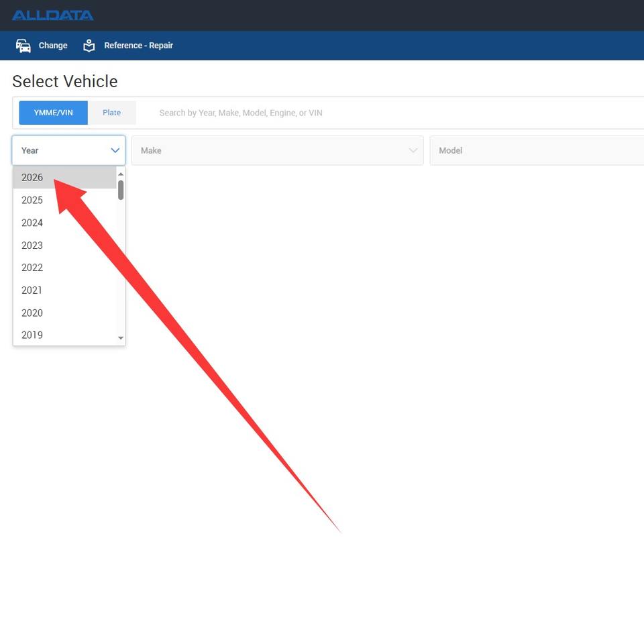Select year 2020 from the list
The width and height of the screenshot is (644, 644).
tap(64, 313)
